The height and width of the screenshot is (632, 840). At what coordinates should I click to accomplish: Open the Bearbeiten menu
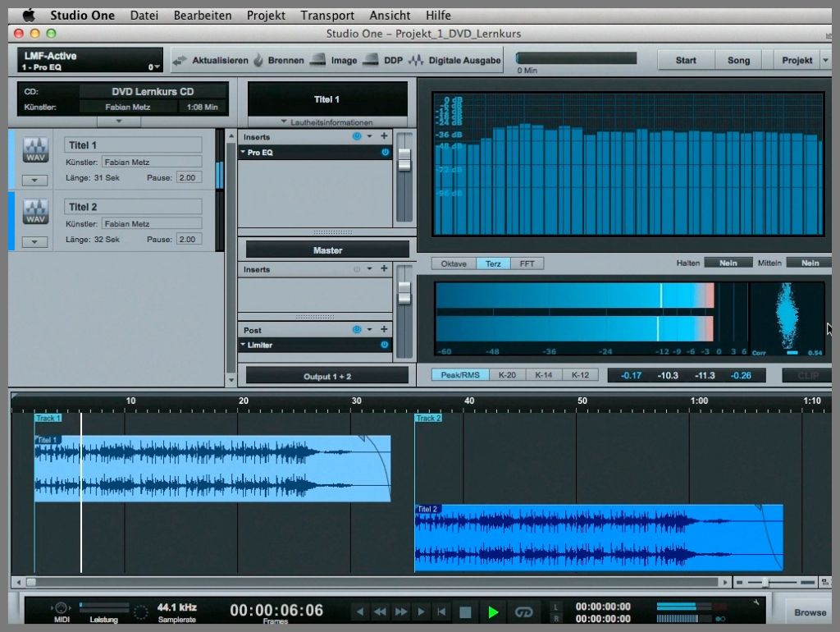click(x=203, y=15)
